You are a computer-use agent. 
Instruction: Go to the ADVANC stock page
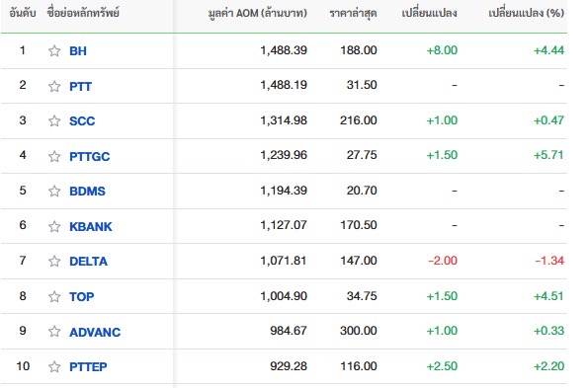[95, 332]
